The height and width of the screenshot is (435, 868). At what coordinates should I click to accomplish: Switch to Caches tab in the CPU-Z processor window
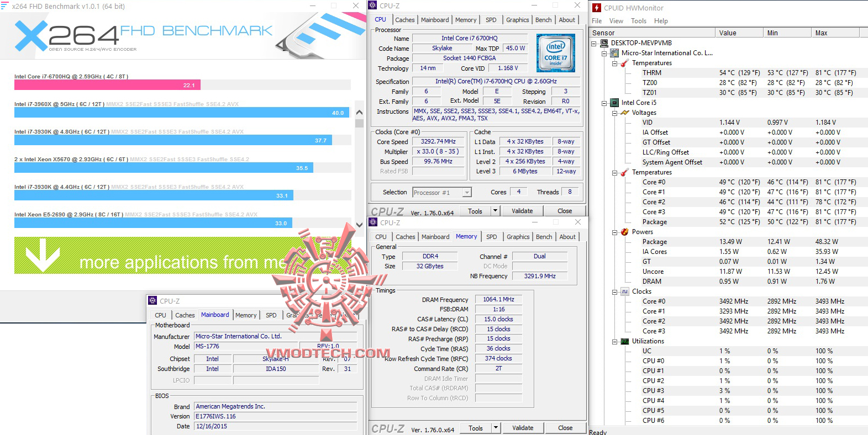pos(405,20)
